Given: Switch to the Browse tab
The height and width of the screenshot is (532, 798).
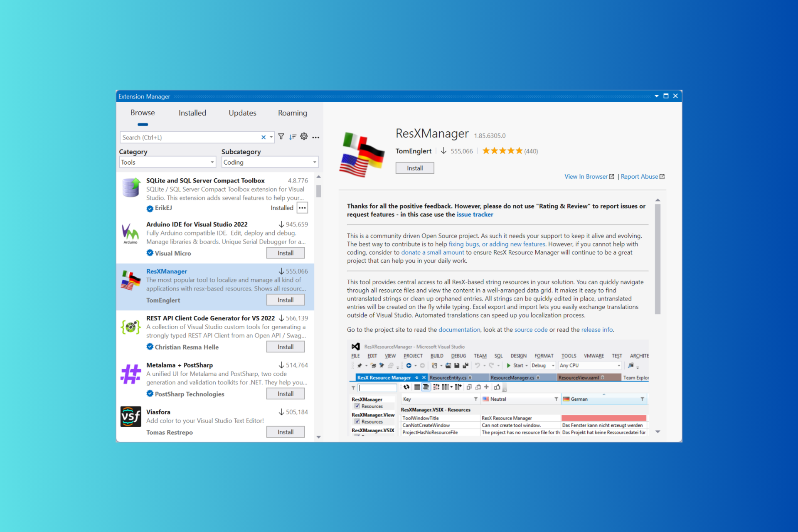Looking at the screenshot, I should [x=143, y=113].
